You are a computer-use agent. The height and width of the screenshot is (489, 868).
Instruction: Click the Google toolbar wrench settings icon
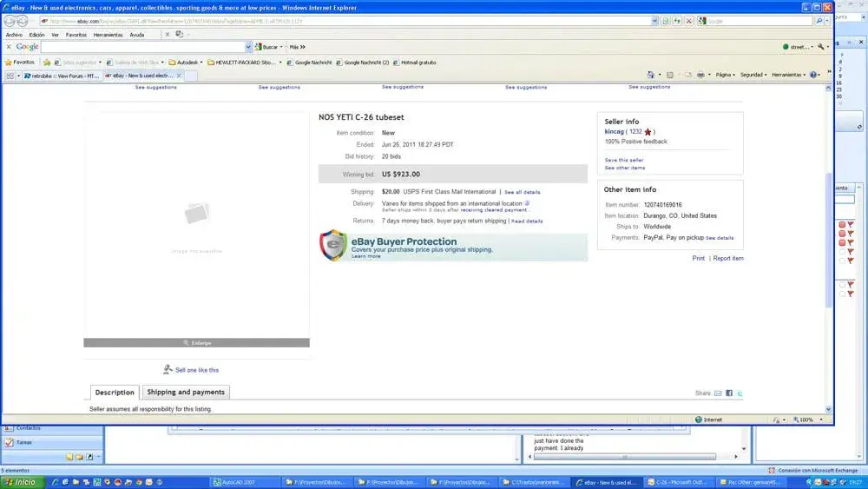tap(821, 47)
